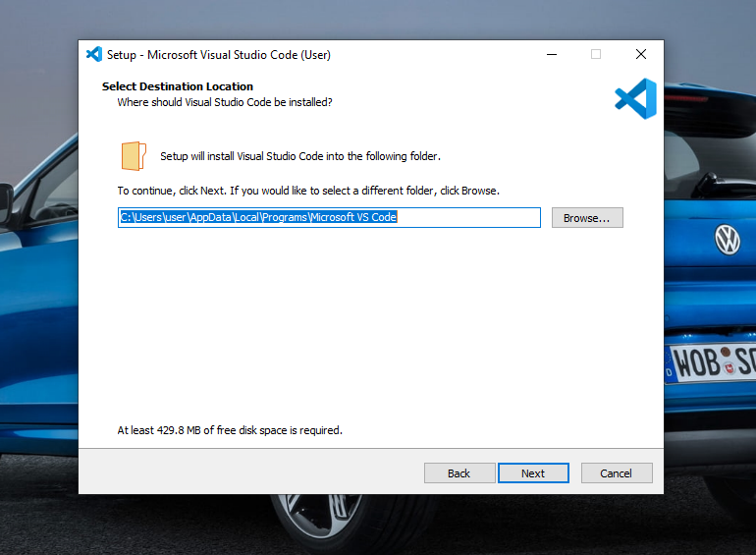
Task: Close the setup window with X
Action: tap(641, 54)
